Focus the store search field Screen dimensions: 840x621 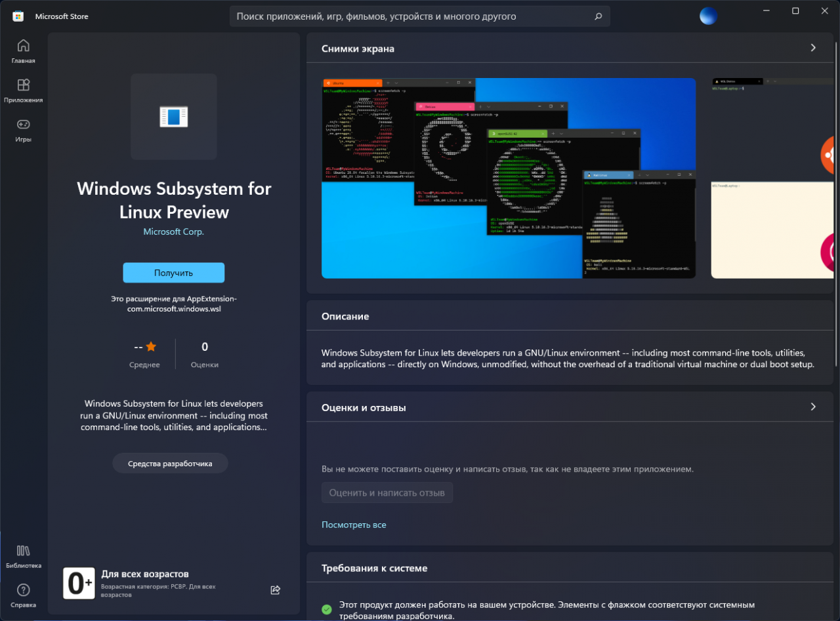420,16
